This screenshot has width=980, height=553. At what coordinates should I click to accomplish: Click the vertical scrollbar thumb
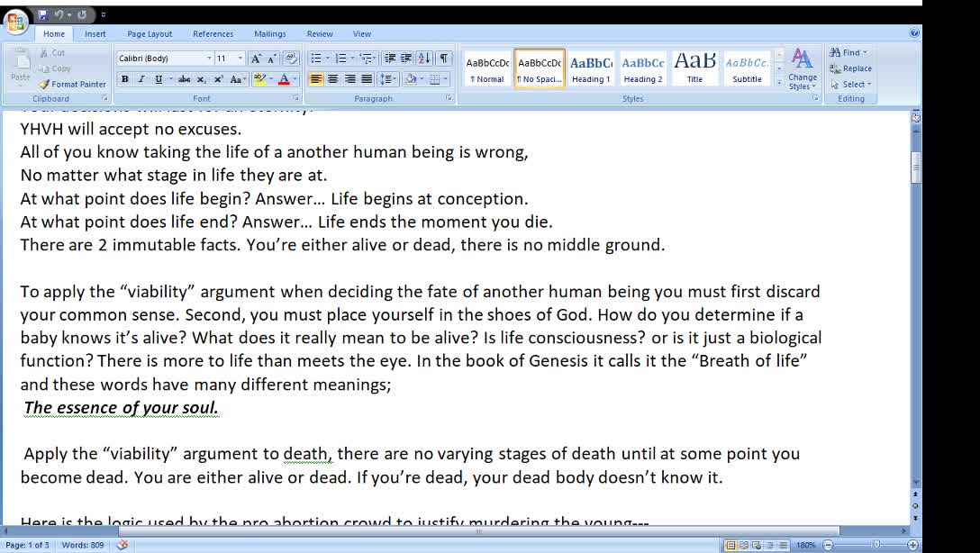click(x=916, y=168)
